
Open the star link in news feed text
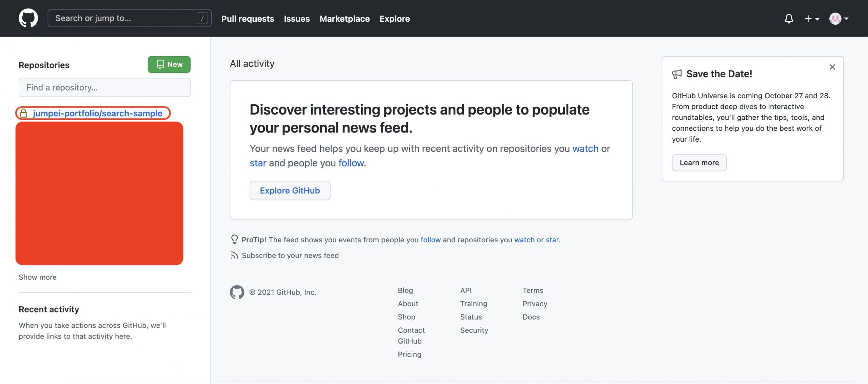pos(258,163)
